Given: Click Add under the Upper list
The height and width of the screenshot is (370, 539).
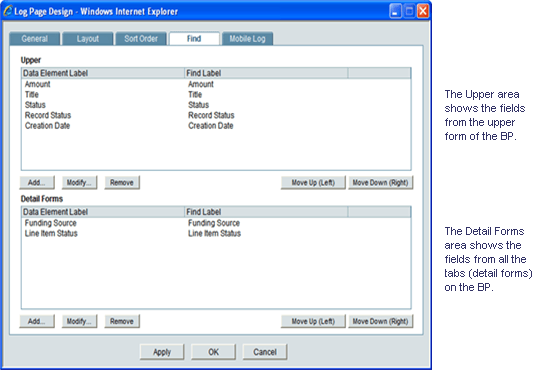Looking at the screenshot, I should [x=37, y=183].
